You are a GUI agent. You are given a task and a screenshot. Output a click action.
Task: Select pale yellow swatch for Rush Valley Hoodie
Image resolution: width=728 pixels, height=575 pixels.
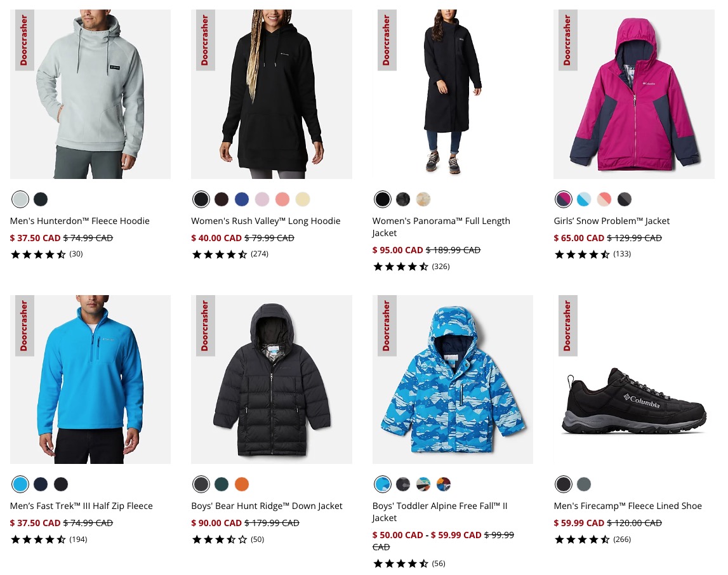coord(303,199)
